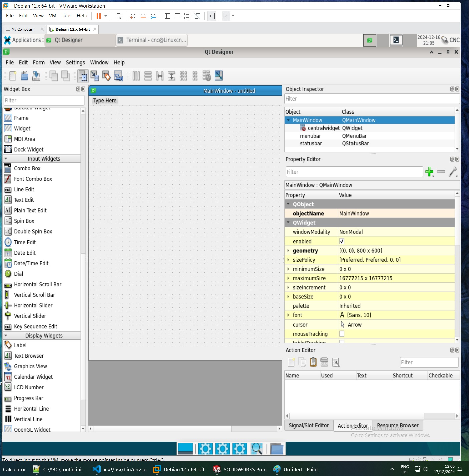Click New action icon in Action Editor
Viewport: 470px width, 476px height.
click(291, 362)
